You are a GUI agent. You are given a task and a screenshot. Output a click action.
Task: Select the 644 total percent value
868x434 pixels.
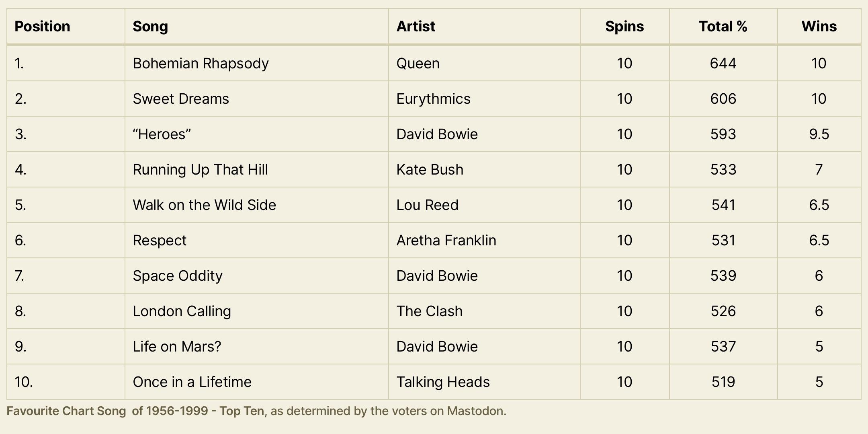point(723,64)
